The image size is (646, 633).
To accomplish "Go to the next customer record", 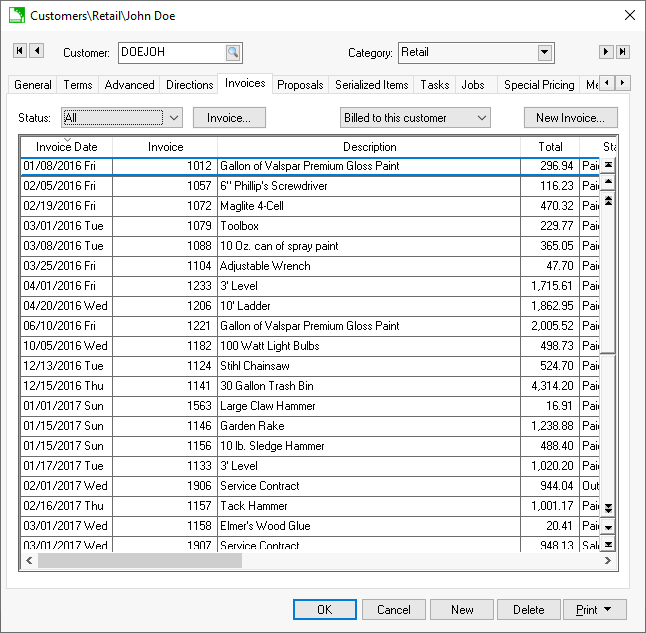I will pyautogui.click(x=606, y=52).
